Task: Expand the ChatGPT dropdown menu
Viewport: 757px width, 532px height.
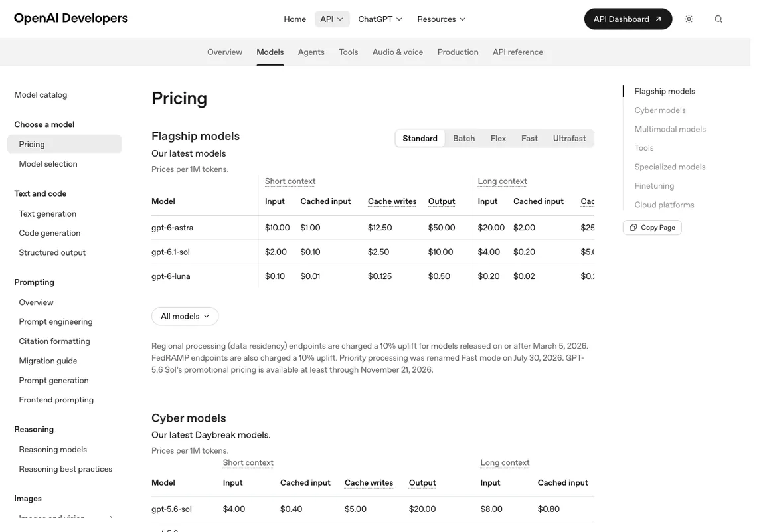Action: click(x=380, y=19)
